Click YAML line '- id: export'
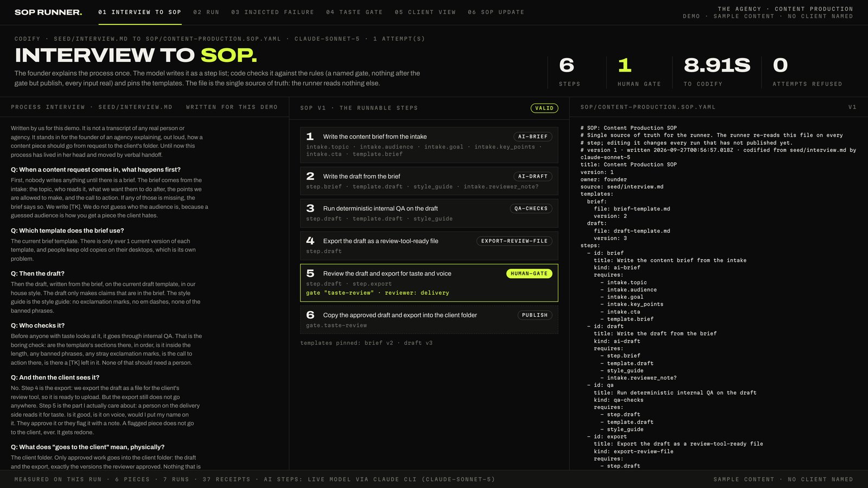Image resolution: width=868 pixels, height=488 pixels. pyautogui.click(x=607, y=437)
